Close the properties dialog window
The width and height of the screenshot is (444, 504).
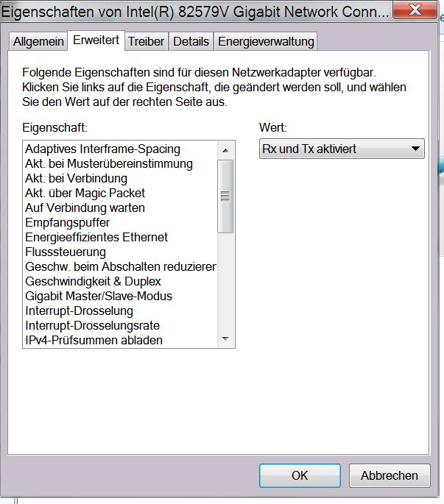(x=415, y=10)
